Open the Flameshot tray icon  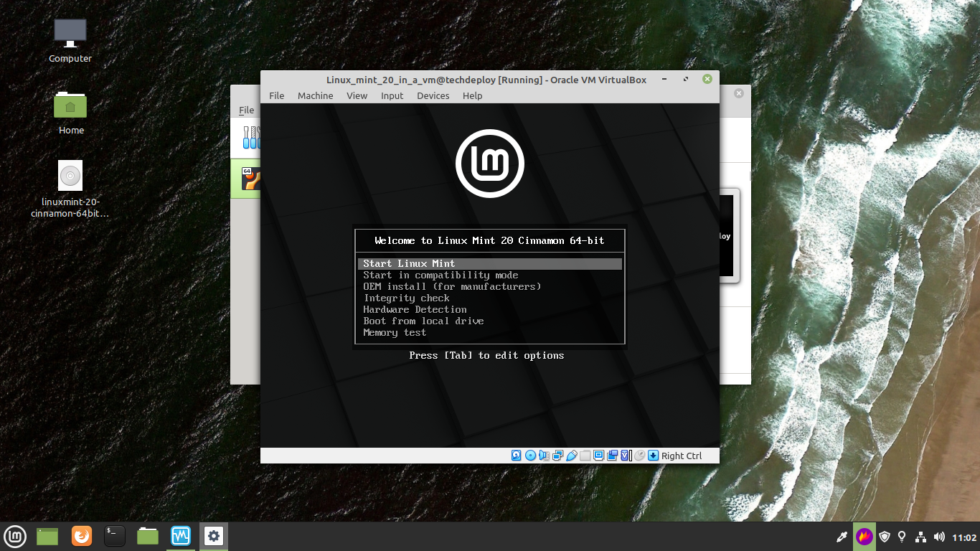pyautogui.click(x=864, y=537)
